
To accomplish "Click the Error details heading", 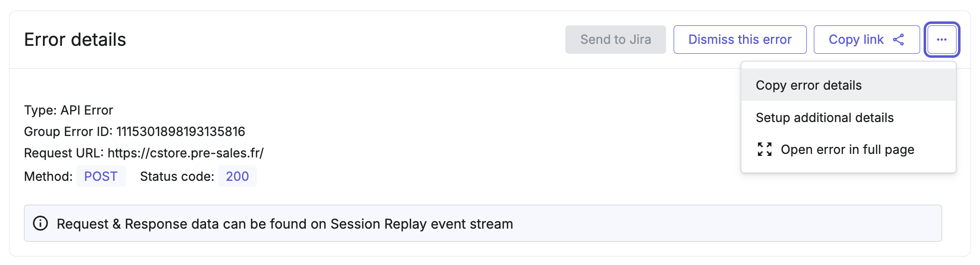I will pyautogui.click(x=75, y=40).
